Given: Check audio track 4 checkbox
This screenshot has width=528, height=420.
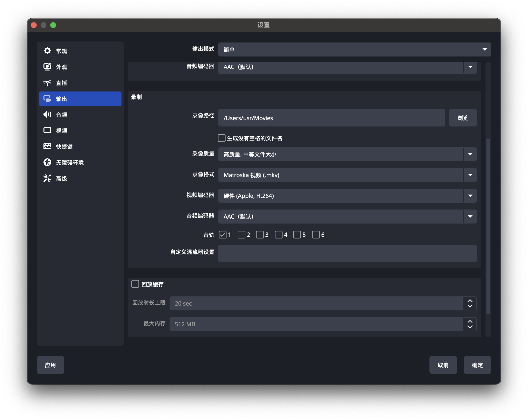Looking at the screenshot, I should (279, 235).
